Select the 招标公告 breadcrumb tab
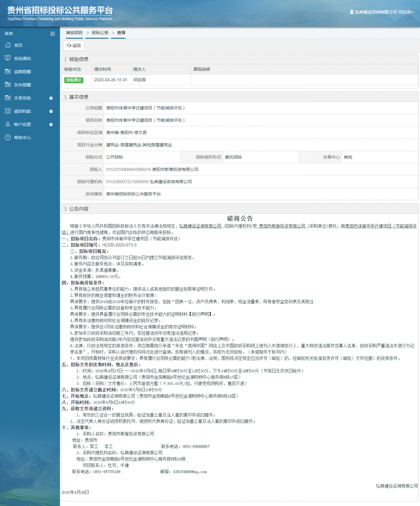This screenshot has width=420, height=506. [x=100, y=33]
